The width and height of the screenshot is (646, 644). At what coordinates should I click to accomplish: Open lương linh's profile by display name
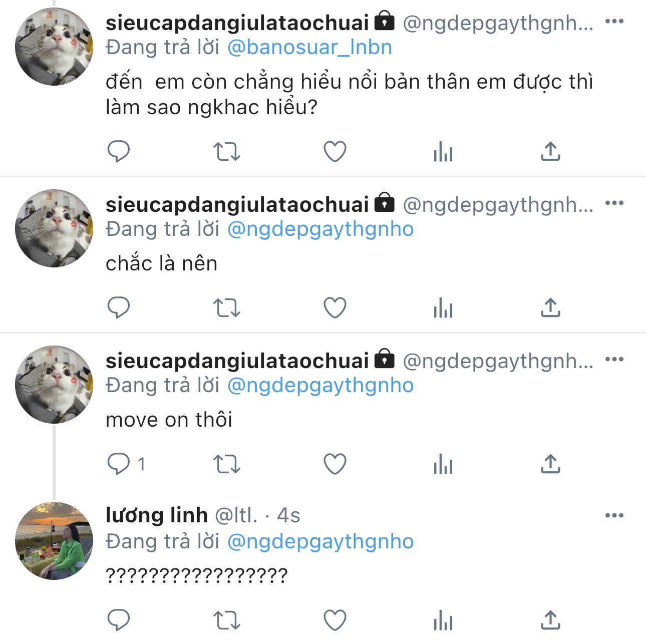156,515
